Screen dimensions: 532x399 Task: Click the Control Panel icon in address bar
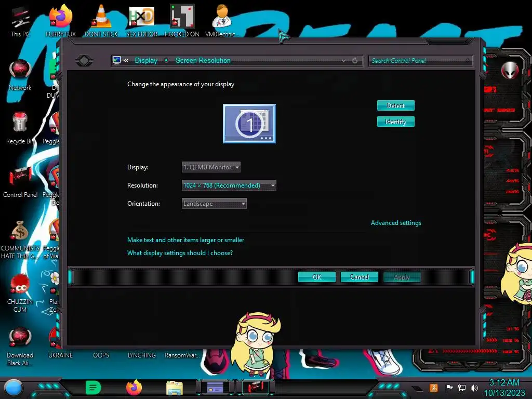tap(117, 60)
